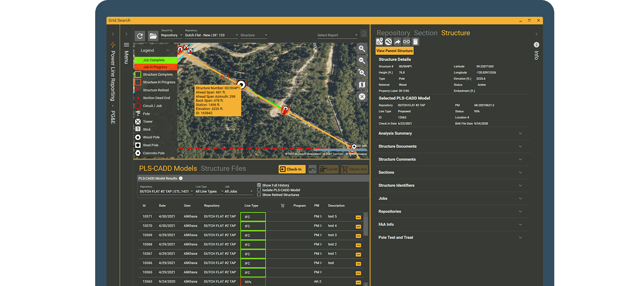644x286 pixels.
Task: Open the ellipsis menu for row 10369
Action: [358, 236]
